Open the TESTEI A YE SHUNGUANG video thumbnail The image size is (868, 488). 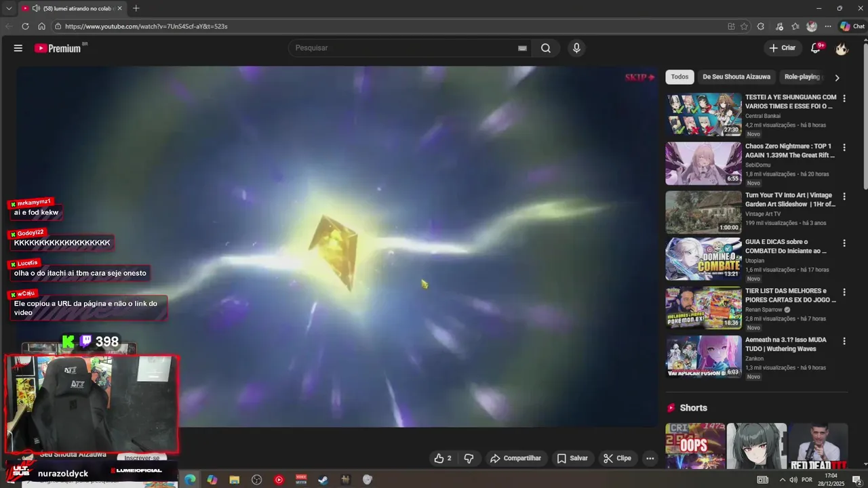tap(703, 115)
